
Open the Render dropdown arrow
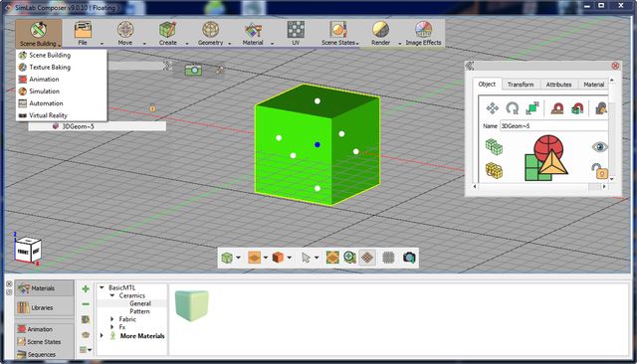tap(400, 44)
